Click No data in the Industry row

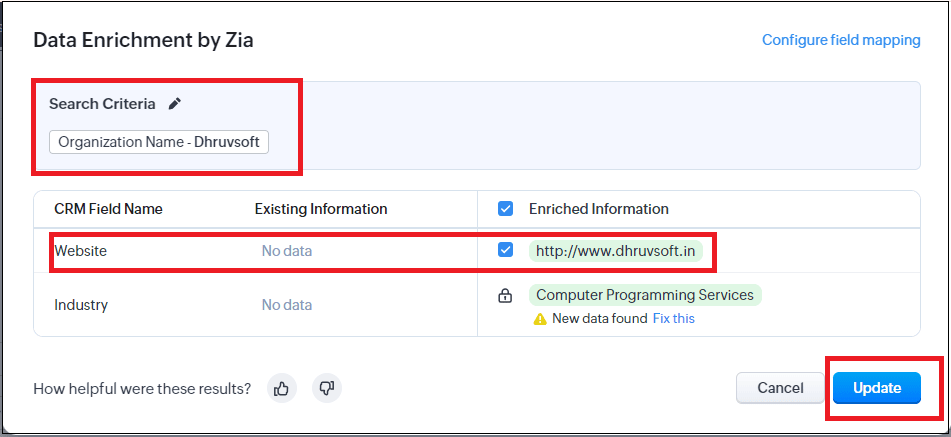point(287,304)
